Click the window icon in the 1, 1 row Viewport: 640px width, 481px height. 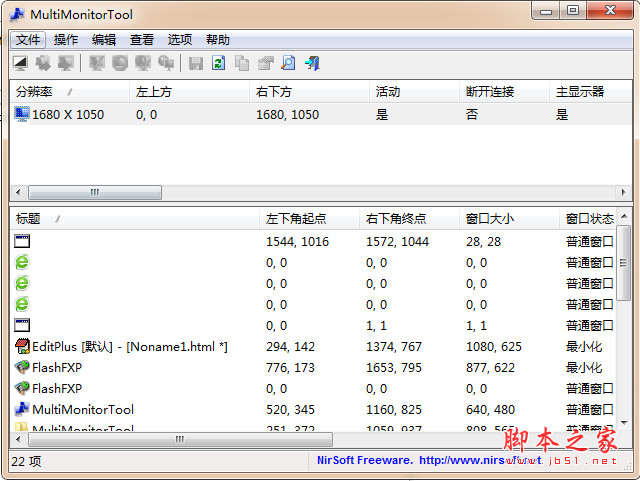pos(22,325)
